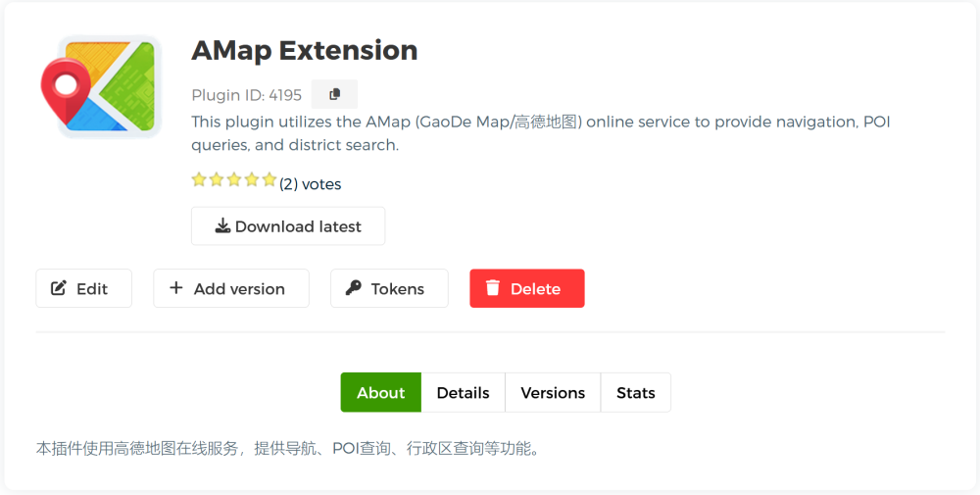The image size is (980, 495).
Task: Delete the AMap Extension plugin
Action: tap(527, 288)
